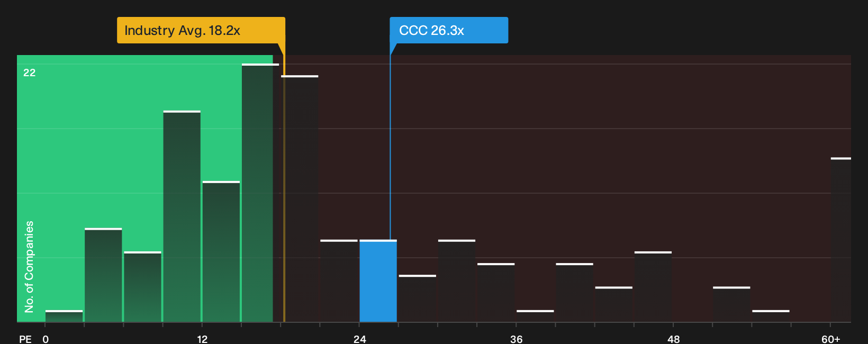Click the tallest green histogram bar
The image size is (868, 344).
(260, 193)
